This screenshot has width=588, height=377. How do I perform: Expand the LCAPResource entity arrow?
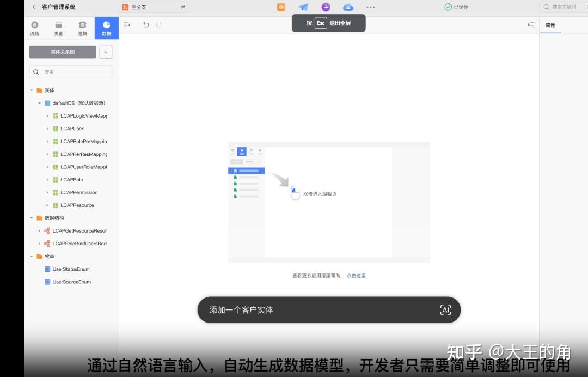47,205
